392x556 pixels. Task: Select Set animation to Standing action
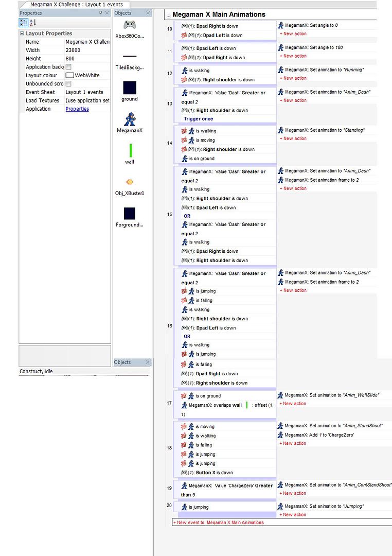(x=325, y=130)
